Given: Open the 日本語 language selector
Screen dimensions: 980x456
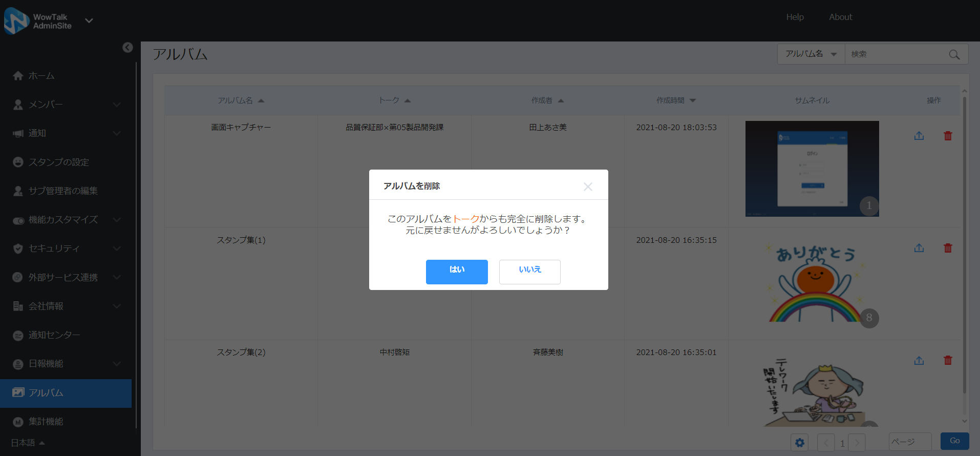Looking at the screenshot, I should pyautogui.click(x=28, y=443).
